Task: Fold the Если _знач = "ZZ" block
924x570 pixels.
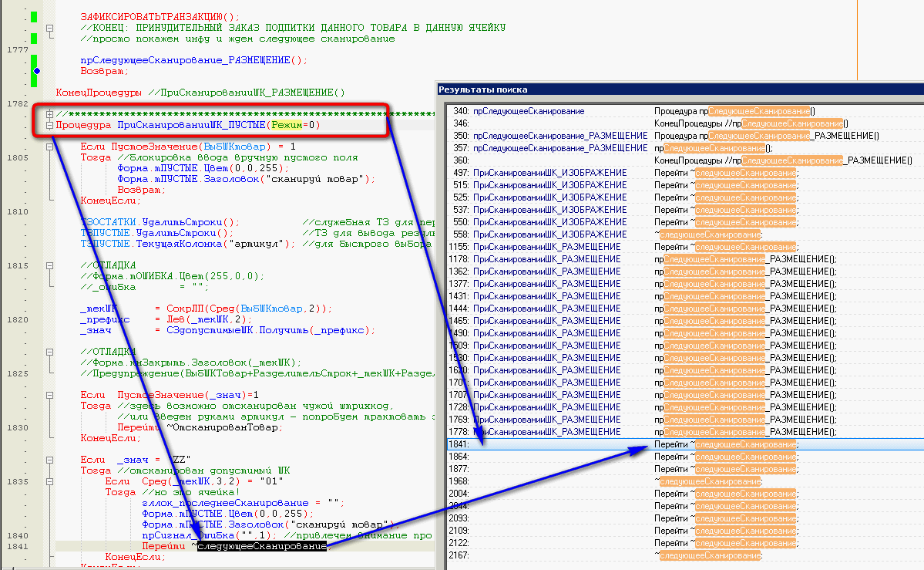Action: (x=50, y=460)
